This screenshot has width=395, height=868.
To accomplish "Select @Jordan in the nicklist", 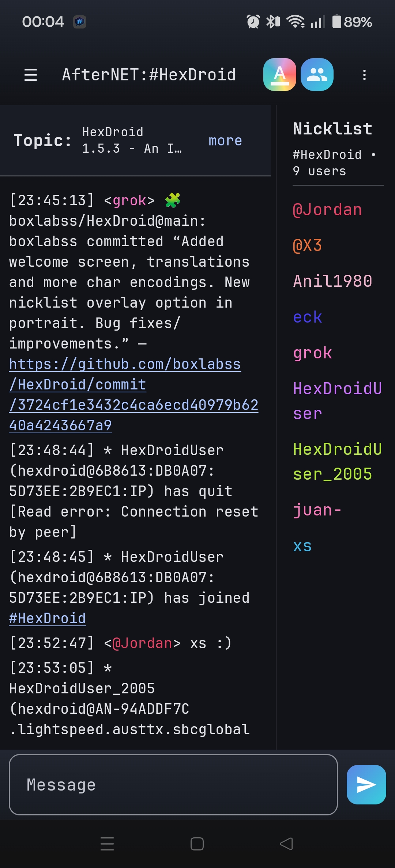I will coord(328,209).
